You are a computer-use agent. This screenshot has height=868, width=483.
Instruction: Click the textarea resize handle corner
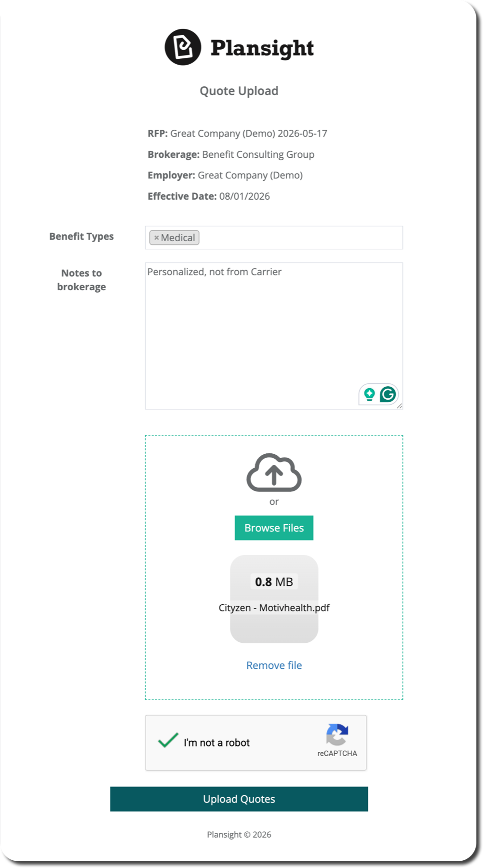[399, 406]
